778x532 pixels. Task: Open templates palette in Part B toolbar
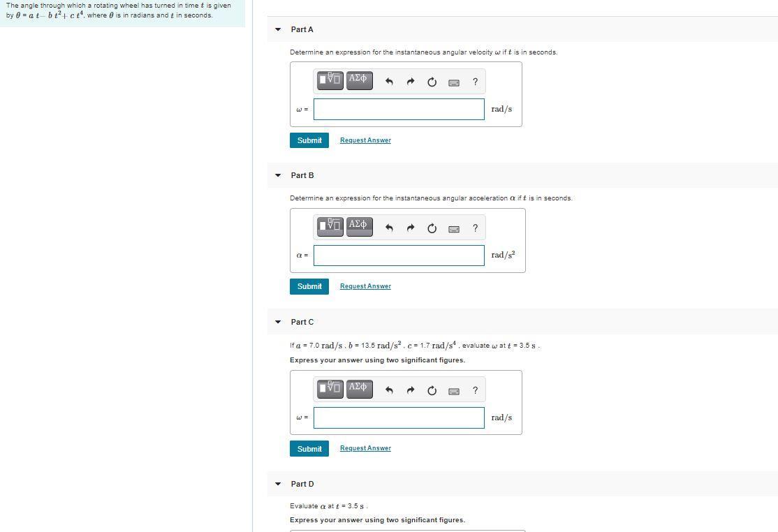point(330,226)
